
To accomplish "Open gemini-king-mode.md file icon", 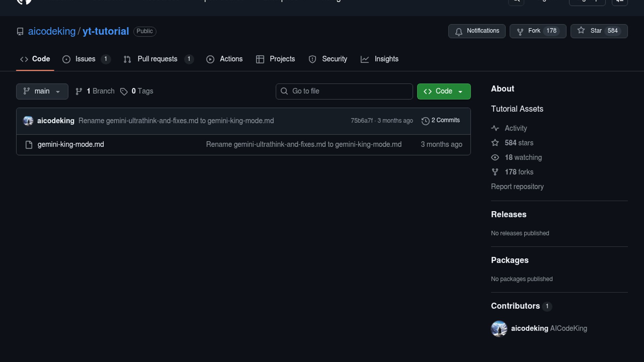I will pyautogui.click(x=29, y=144).
